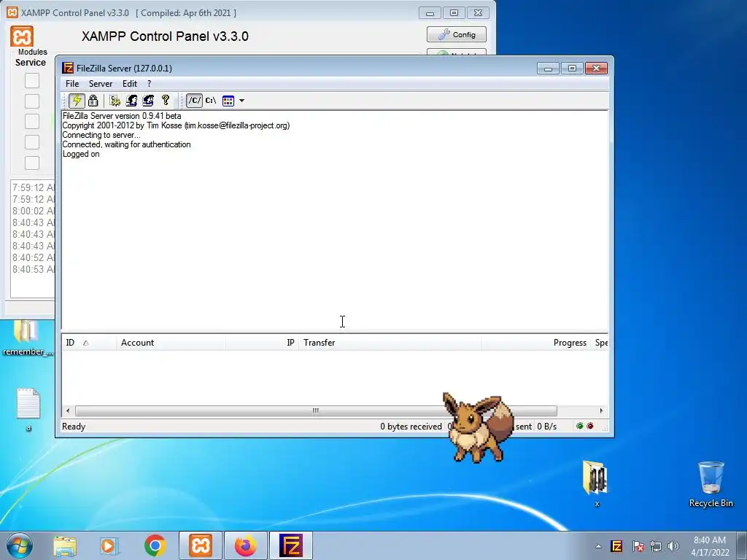Open FileZilla Server settings gear icon
The width and height of the screenshot is (747, 560).
[115, 101]
